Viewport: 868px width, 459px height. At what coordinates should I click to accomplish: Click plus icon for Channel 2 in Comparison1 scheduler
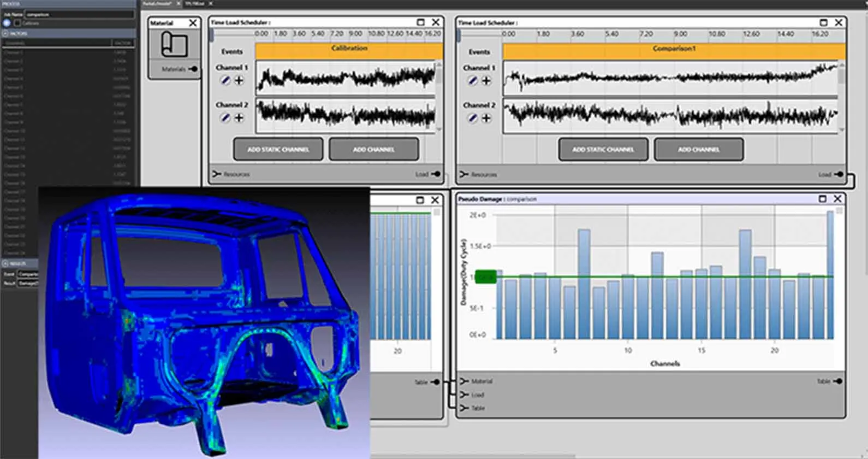tap(486, 118)
